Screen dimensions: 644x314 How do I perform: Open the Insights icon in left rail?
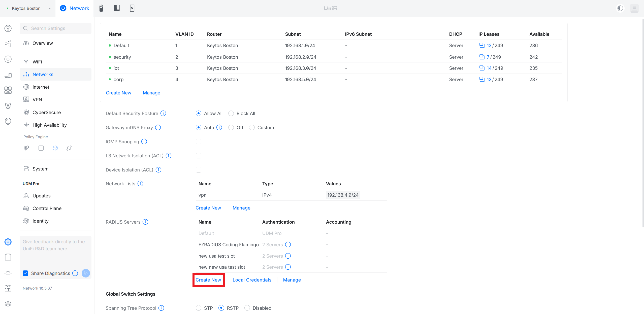[8, 121]
